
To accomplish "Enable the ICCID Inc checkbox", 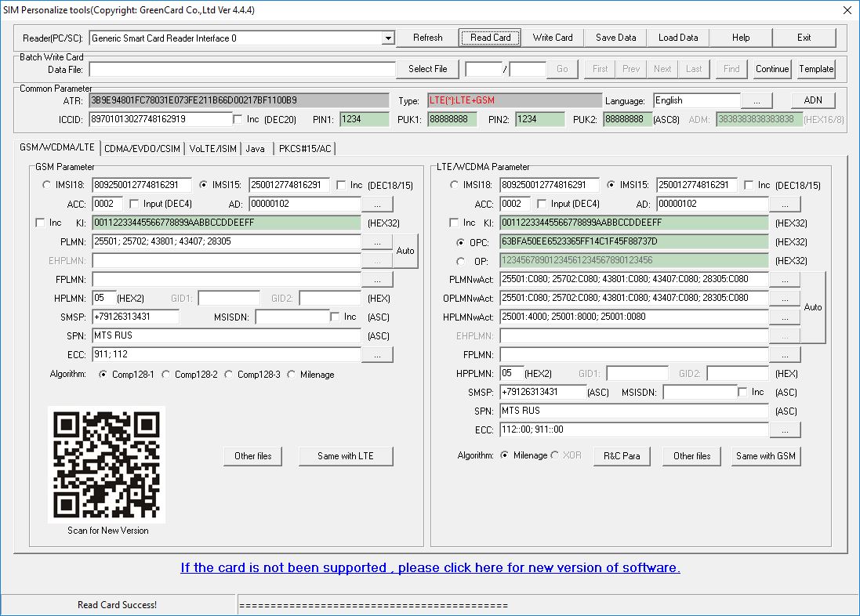I will click(x=238, y=119).
